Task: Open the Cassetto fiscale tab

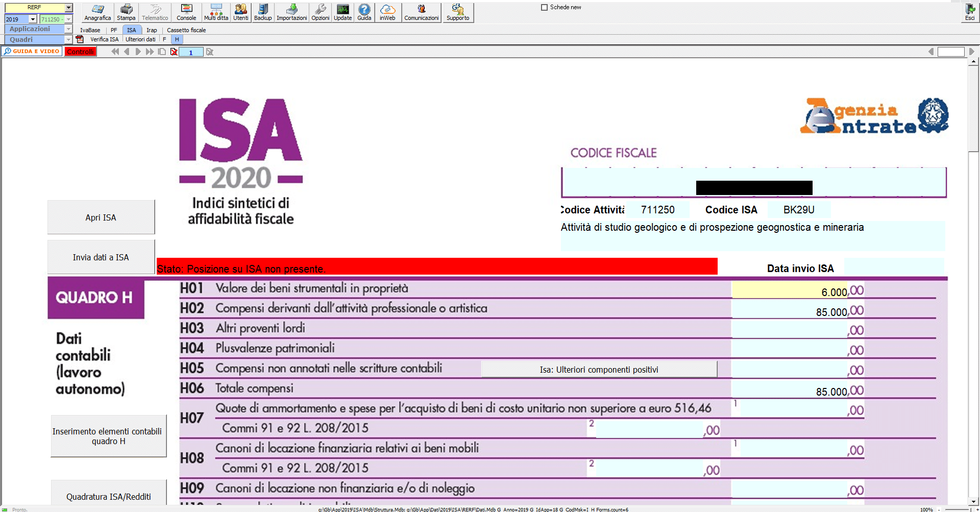Action: pos(186,30)
